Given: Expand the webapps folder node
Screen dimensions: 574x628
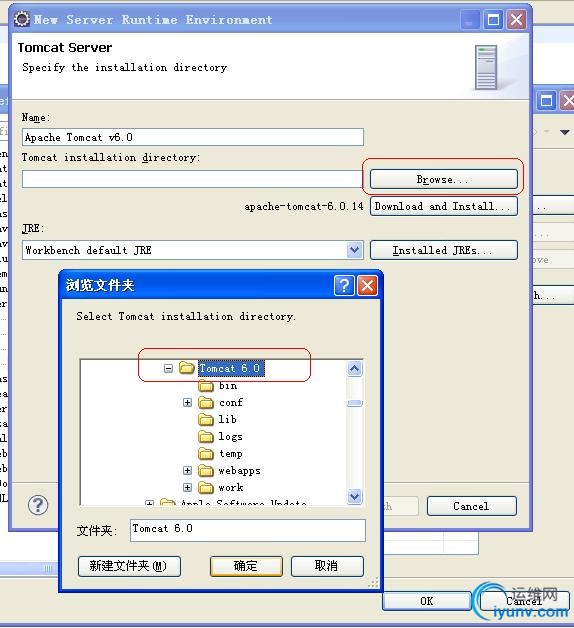Looking at the screenshot, I should [187, 471].
